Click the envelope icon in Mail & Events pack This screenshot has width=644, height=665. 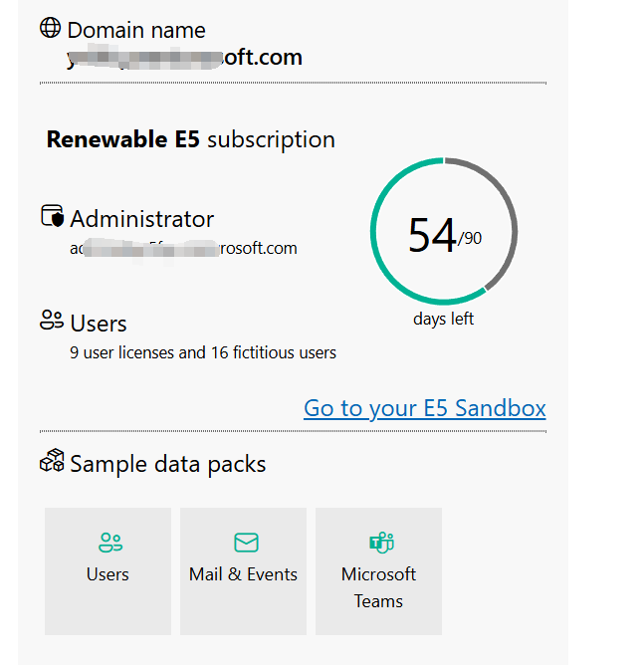click(x=246, y=543)
